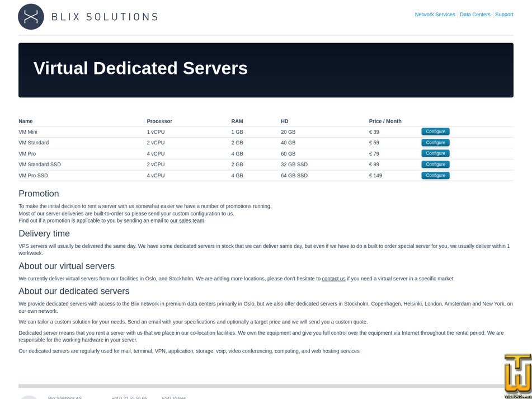Screen dimensions: 532x399
Task: Select the Virtual Dedicated Servers heading
Action: 140,68
